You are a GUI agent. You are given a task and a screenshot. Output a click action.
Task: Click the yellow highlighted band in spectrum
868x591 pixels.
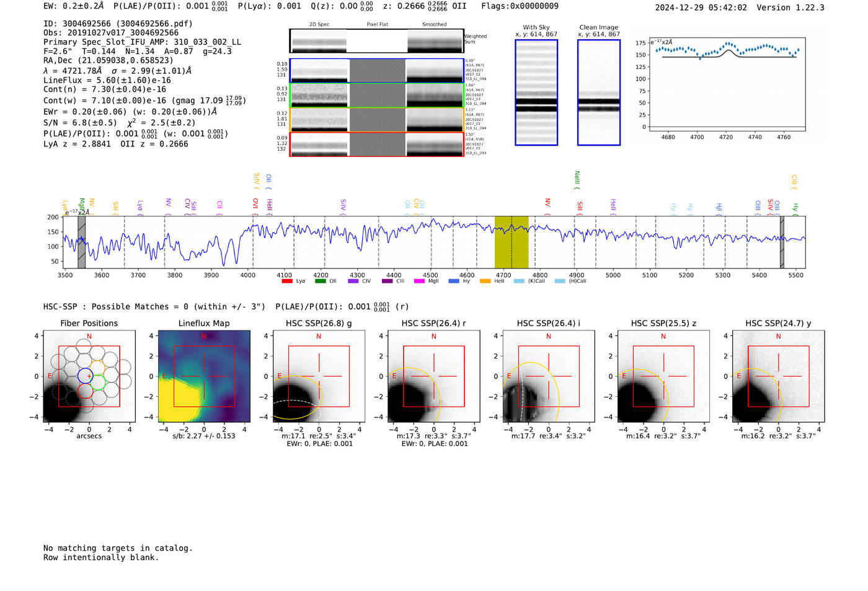click(x=511, y=242)
